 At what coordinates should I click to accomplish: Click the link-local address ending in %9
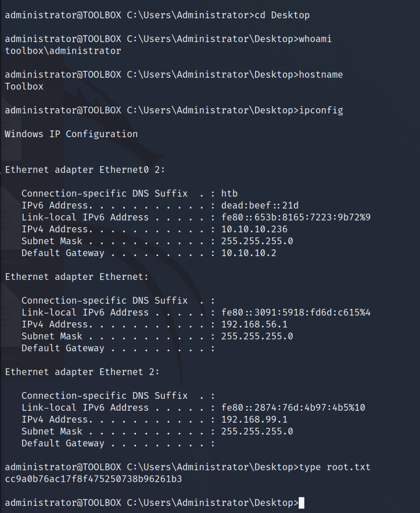point(296,217)
